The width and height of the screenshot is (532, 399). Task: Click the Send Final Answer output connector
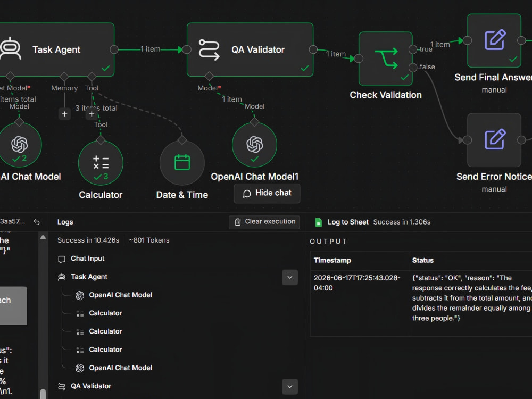click(x=521, y=40)
